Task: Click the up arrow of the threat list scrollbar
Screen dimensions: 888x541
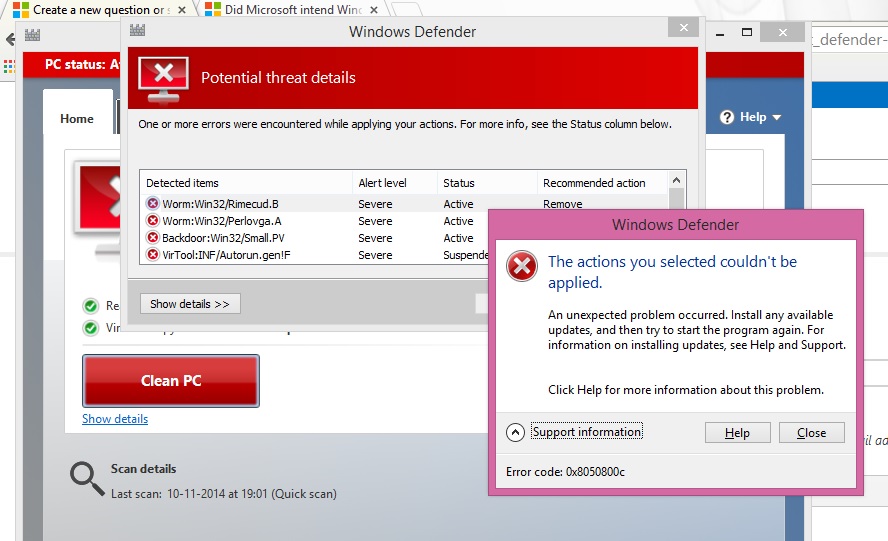Action: pos(676,180)
